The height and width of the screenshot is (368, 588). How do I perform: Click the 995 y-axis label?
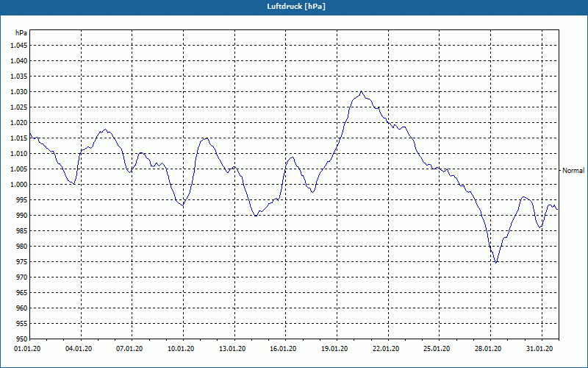click(x=22, y=199)
